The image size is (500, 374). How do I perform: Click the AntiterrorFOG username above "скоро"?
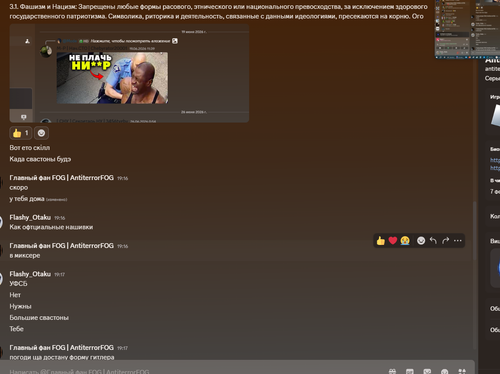pyautogui.click(x=61, y=178)
